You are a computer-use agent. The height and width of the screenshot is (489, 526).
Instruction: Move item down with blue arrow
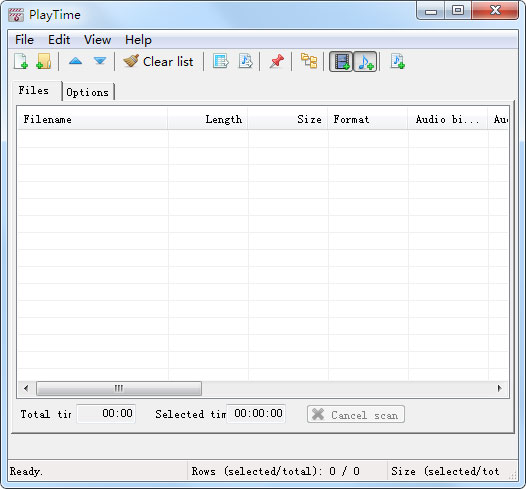(x=100, y=61)
